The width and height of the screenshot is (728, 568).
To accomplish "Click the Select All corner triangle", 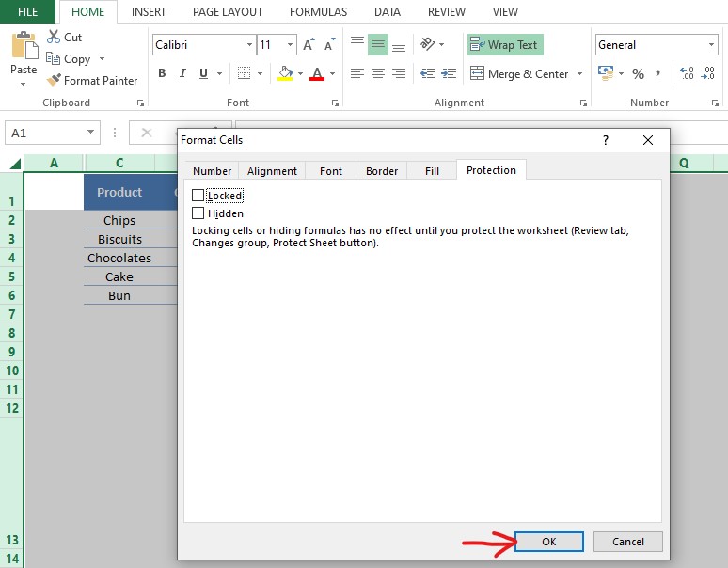I will tap(15, 163).
